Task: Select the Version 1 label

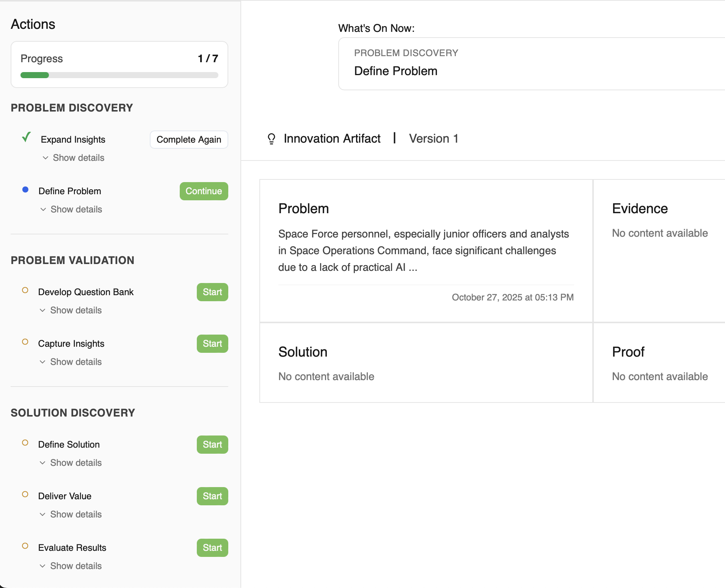Action: tap(433, 139)
